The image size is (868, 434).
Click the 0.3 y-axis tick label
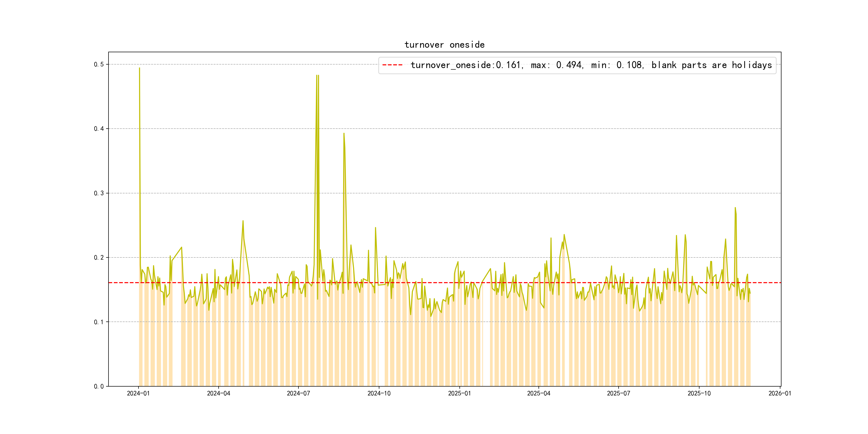[x=98, y=193]
